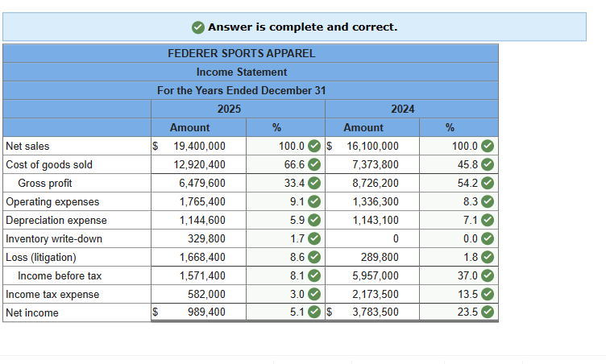This screenshot has height=364, width=606.
Task: Click the green check beside 7.1 percent
Action: pos(488,221)
